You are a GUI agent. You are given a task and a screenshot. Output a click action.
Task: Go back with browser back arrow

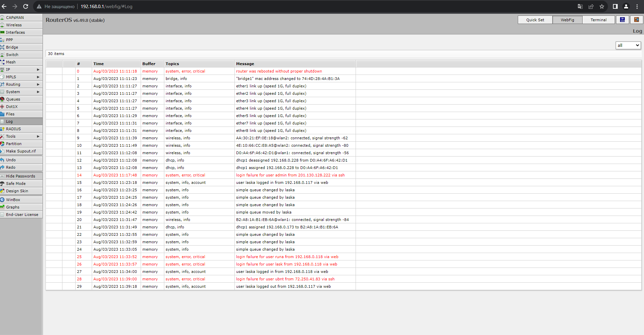tap(4, 6)
